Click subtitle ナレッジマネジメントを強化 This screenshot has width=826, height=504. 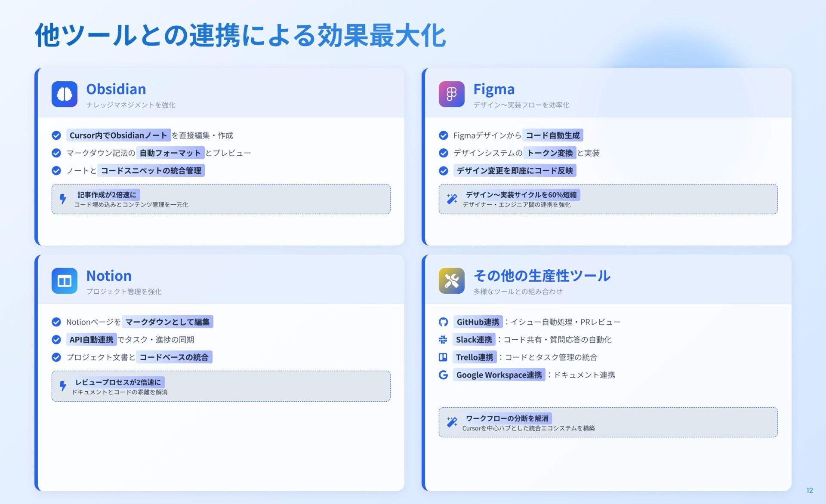pyautogui.click(x=131, y=105)
